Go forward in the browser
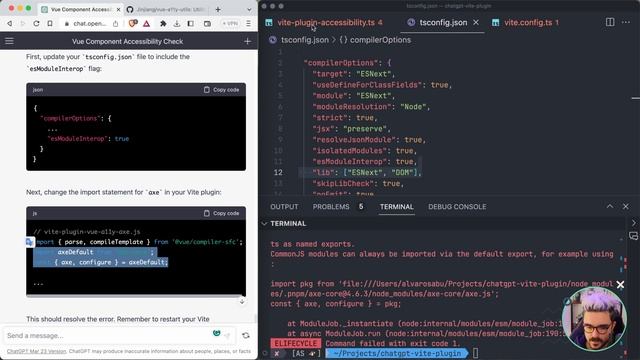640x360 pixels. (22, 24)
